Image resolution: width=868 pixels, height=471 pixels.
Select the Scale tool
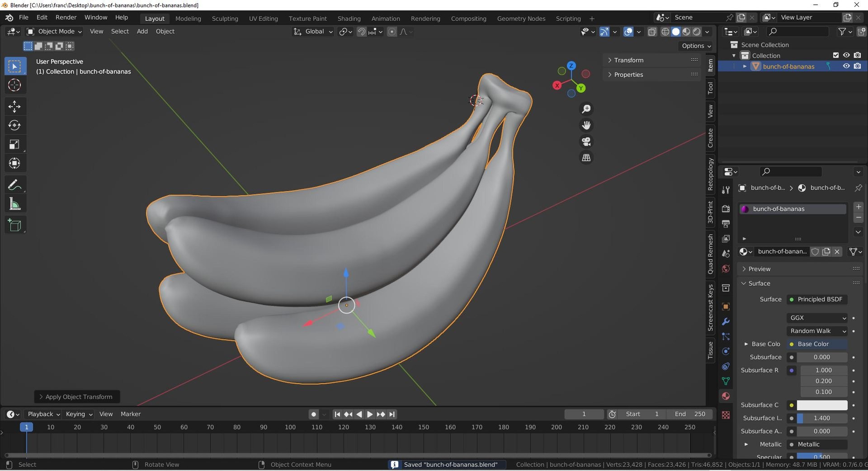pos(15,144)
